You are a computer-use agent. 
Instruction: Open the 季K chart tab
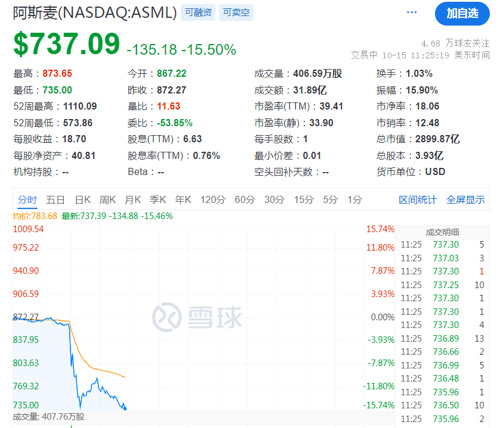click(x=158, y=200)
